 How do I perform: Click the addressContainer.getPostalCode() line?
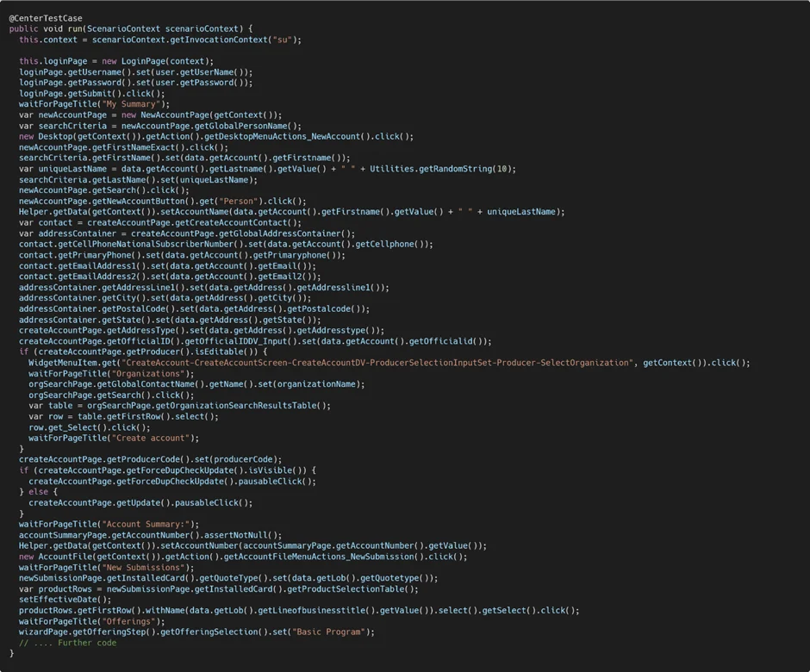194,309
